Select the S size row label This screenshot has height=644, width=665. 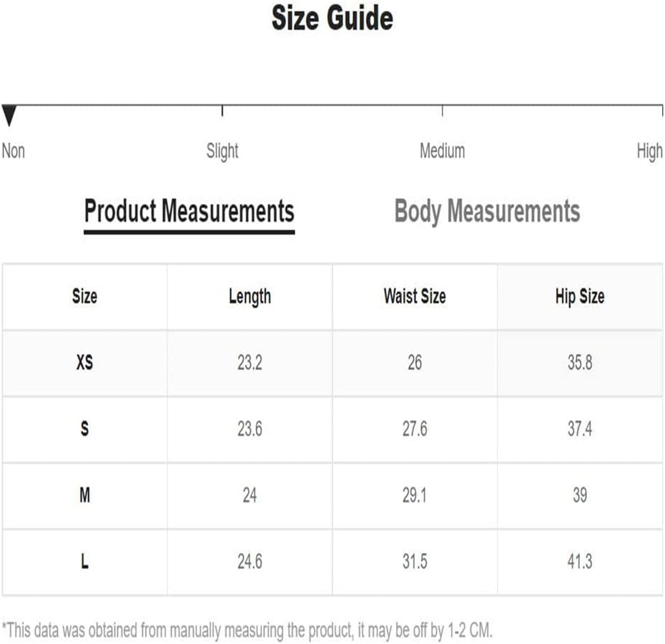[x=84, y=429]
